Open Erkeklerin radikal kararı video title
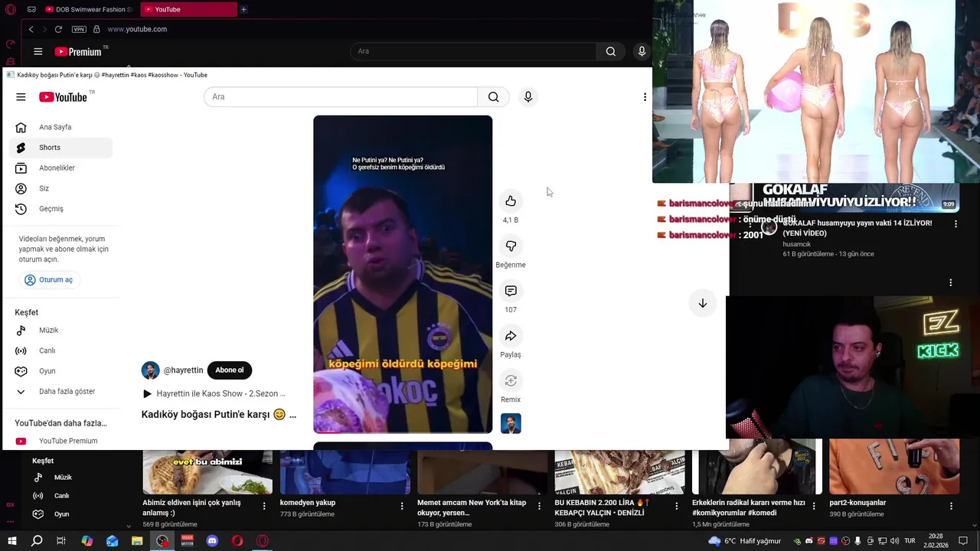The height and width of the screenshot is (551, 980). tap(748, 507)
